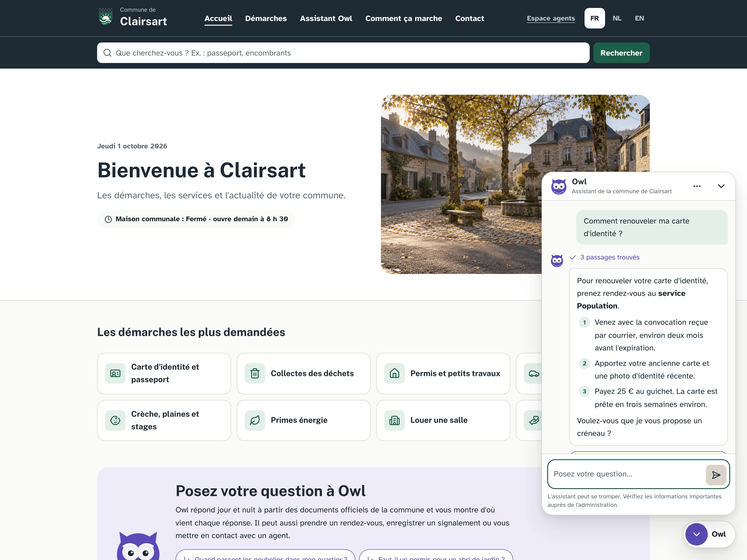Switch language to NL
Image resolution: width=747 pixels, height=560 pixels.
pos(617,18)
